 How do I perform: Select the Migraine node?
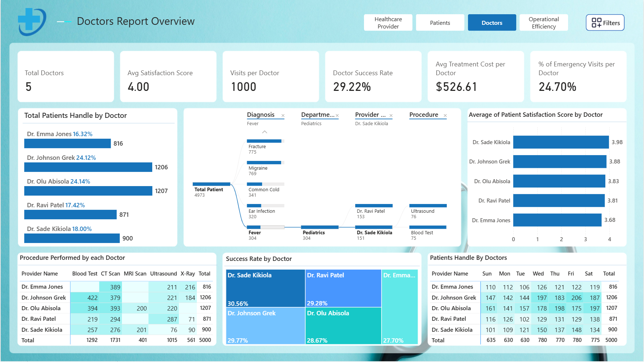tap(265, 168)
